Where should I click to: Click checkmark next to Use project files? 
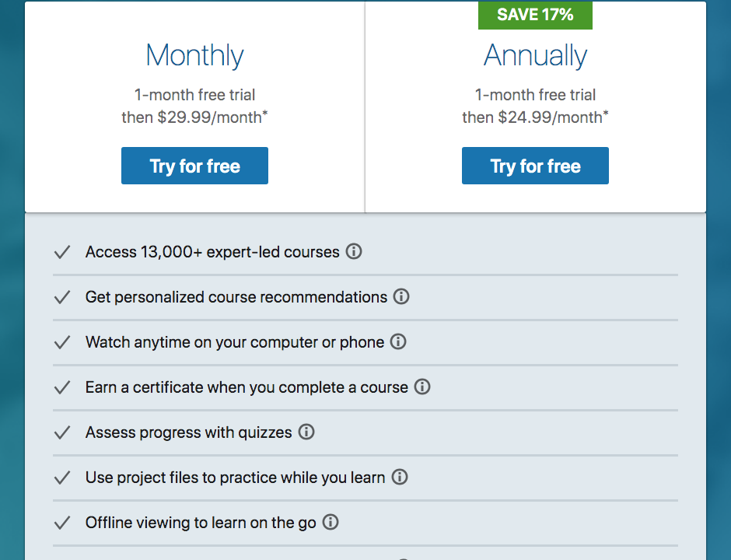point(62,478)
